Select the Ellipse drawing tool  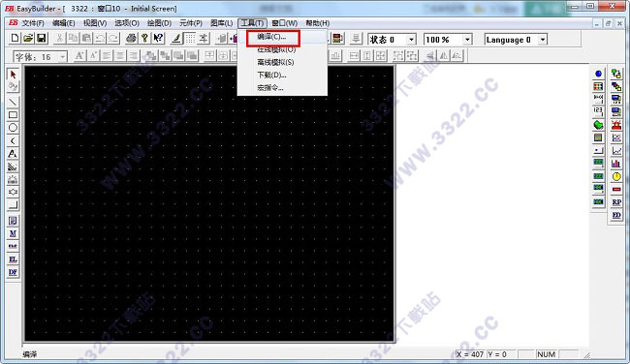pyautogui.click(x=13, y=128)
